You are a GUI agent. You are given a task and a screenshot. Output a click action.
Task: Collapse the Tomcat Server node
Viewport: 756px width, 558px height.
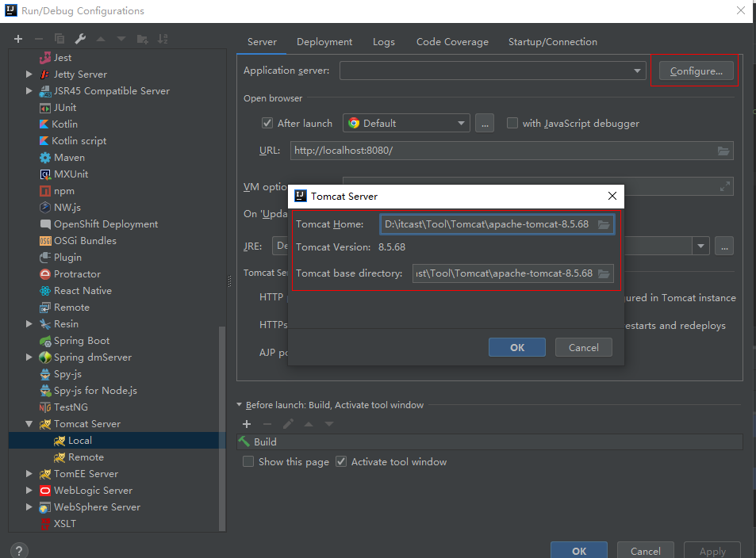(29, 424)
